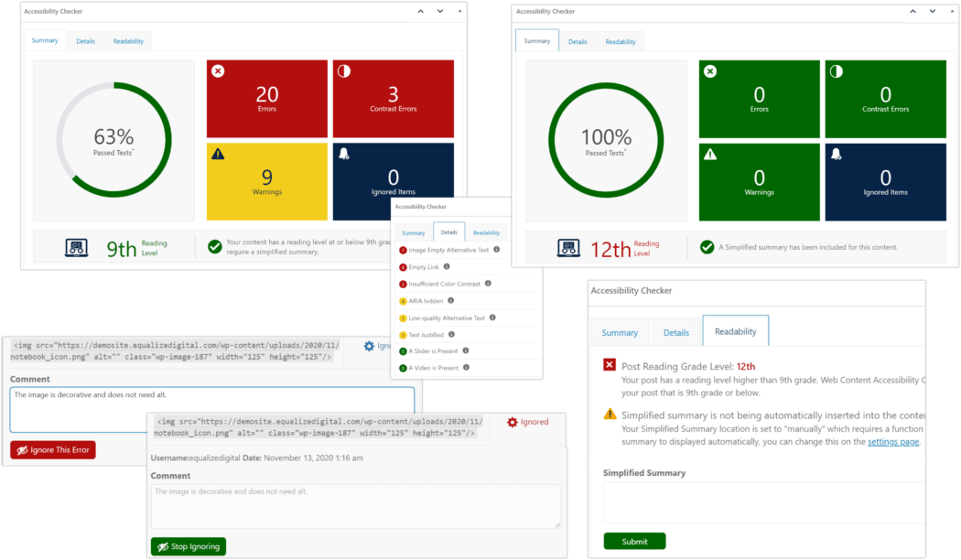Click the green checkmark next to 9th grade message
This screenshot has height=560, width=961.
click(214, 247)
